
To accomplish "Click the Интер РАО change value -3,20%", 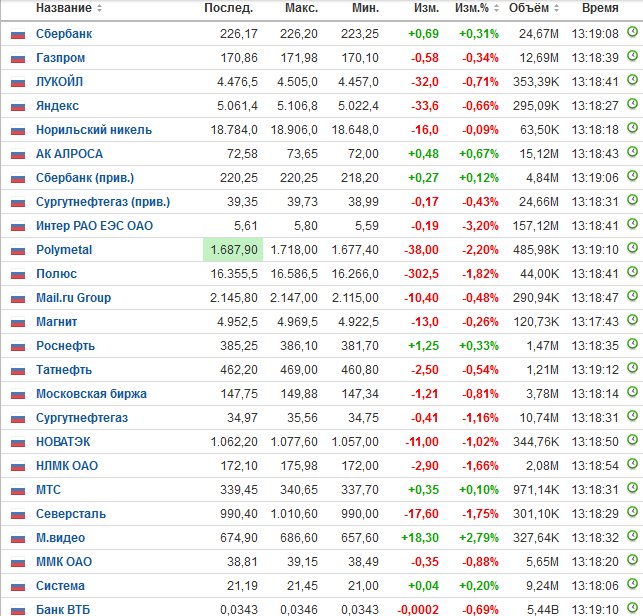I will (480, 226).
